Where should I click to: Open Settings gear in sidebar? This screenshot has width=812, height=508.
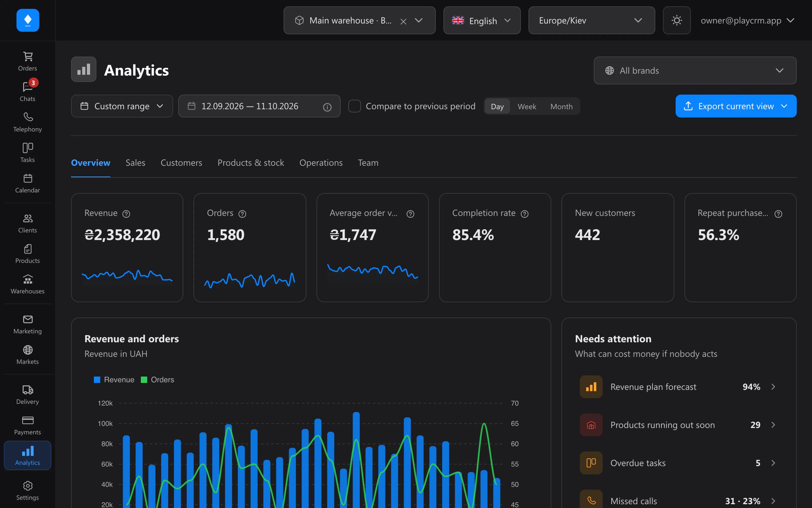pos(28,491)
